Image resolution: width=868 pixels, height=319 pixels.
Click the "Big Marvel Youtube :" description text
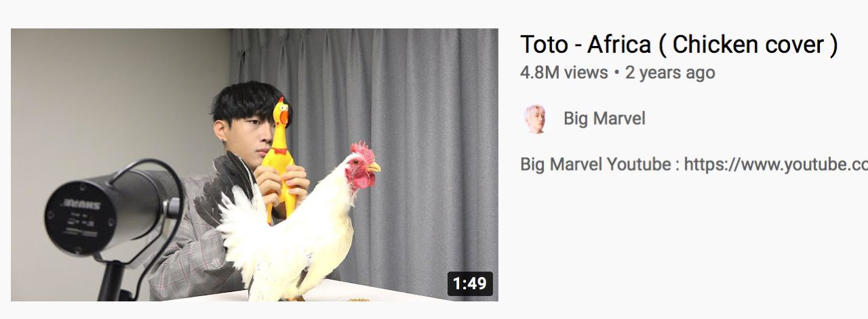pos(600,165)
